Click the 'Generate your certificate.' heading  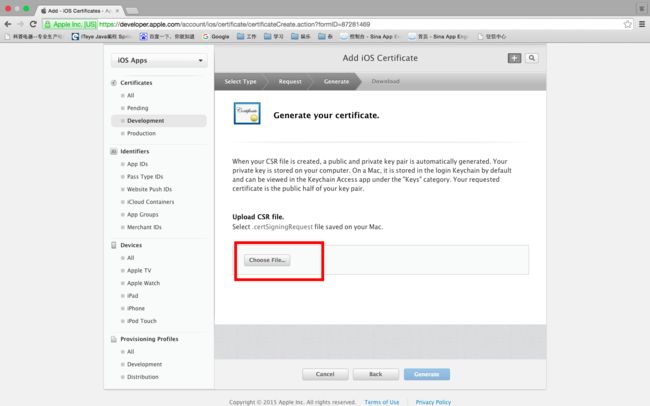[326, 115]
